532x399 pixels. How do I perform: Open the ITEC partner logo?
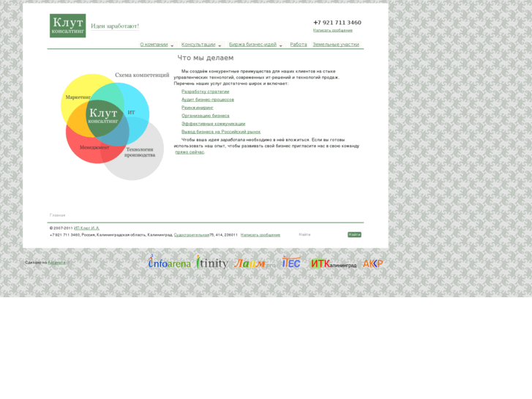[x=291, y=263]
